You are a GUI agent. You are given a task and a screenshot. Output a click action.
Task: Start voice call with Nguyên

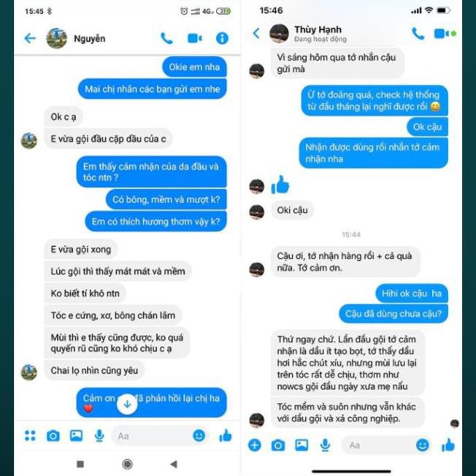(x=166, y=39)
